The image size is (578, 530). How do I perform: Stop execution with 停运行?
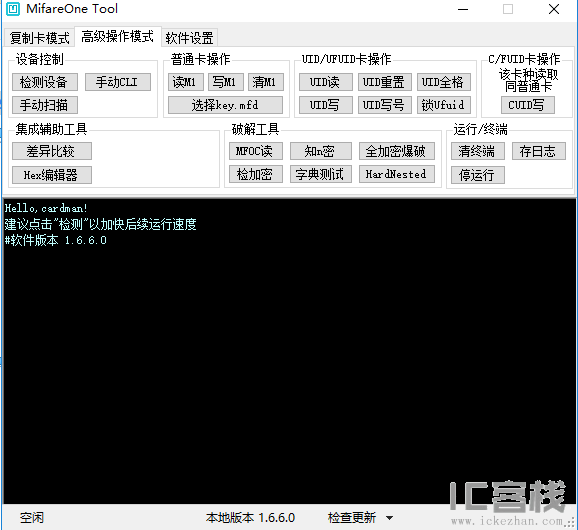[477, 175]
